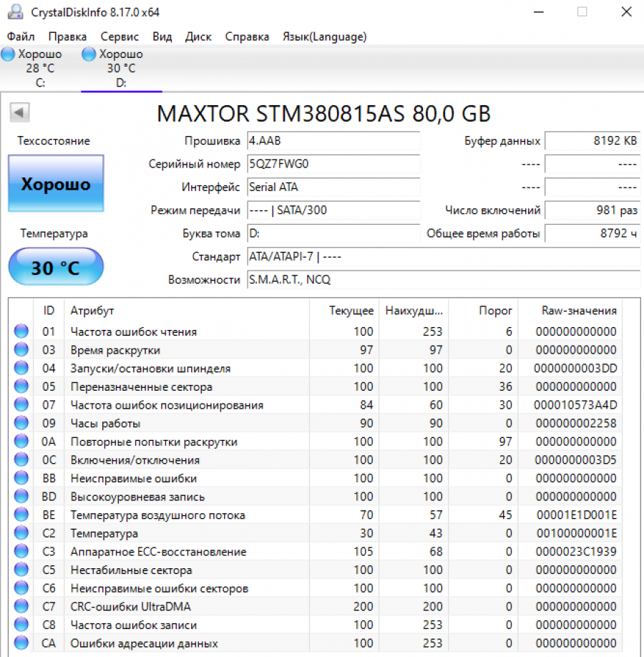The height and width of the screenshot is (657, 644).
Task: Click the blue status dot beside "Частота ошибок чтения"
Action: 19,331
